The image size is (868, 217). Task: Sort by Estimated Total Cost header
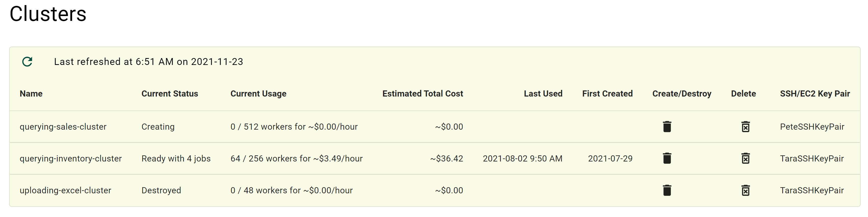coord(423,93)
